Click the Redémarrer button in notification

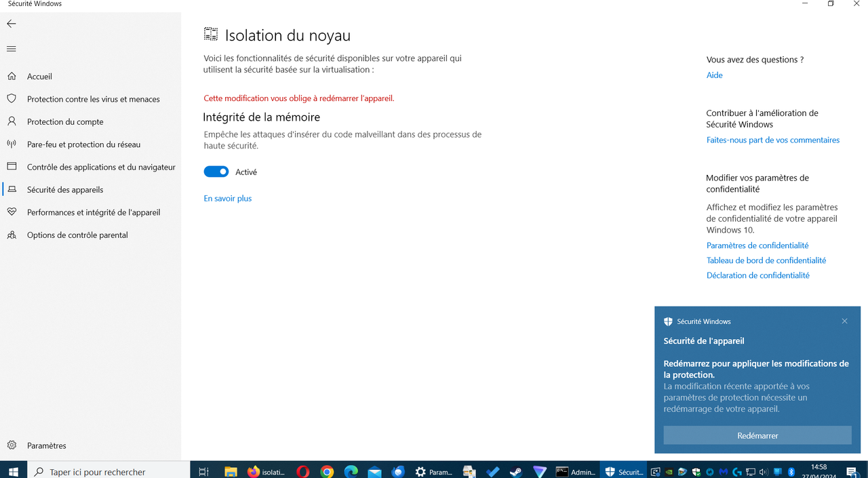757,435
